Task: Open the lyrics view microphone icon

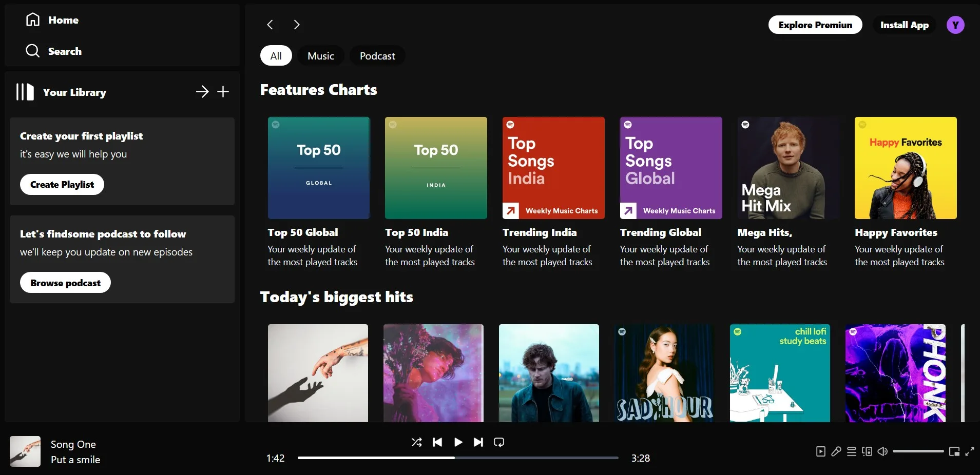Action: coord(836,451)
